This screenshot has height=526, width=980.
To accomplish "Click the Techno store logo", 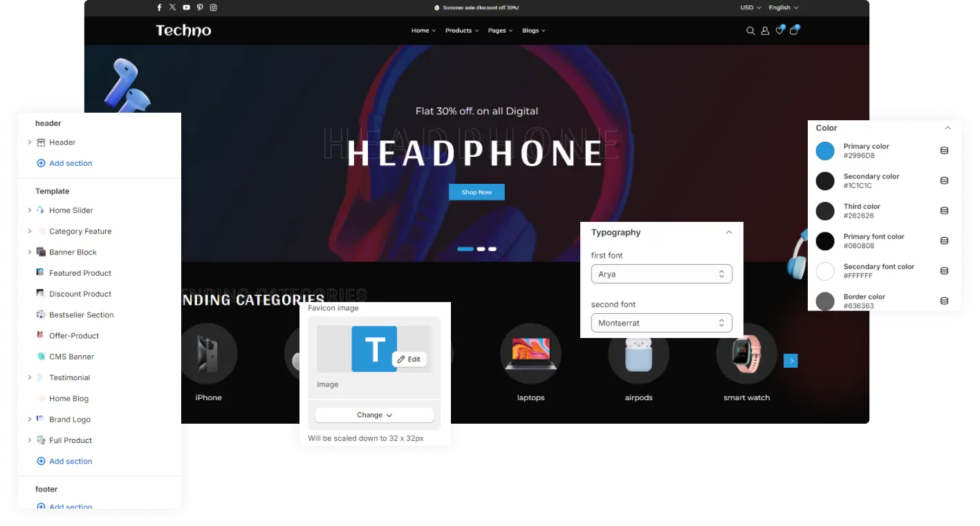I will (183, 30).
